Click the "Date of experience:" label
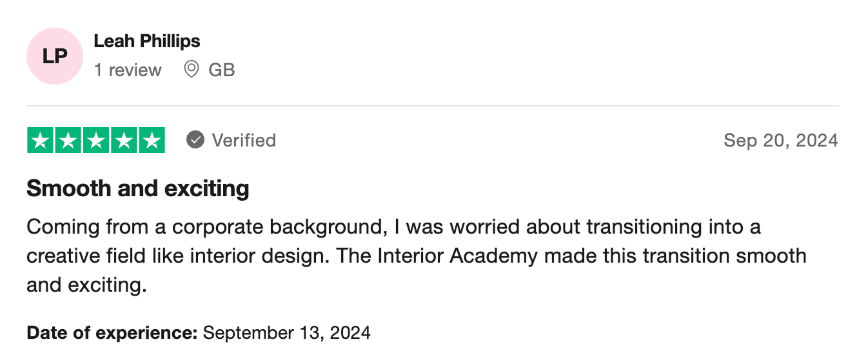Viewport: 868px width, 364px height. (112, 333)
